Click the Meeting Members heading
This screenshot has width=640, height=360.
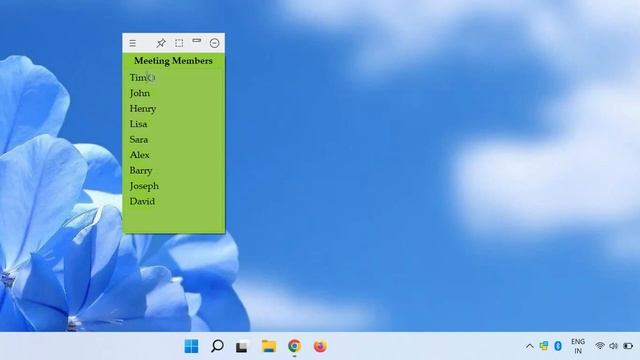pos(173,61)
